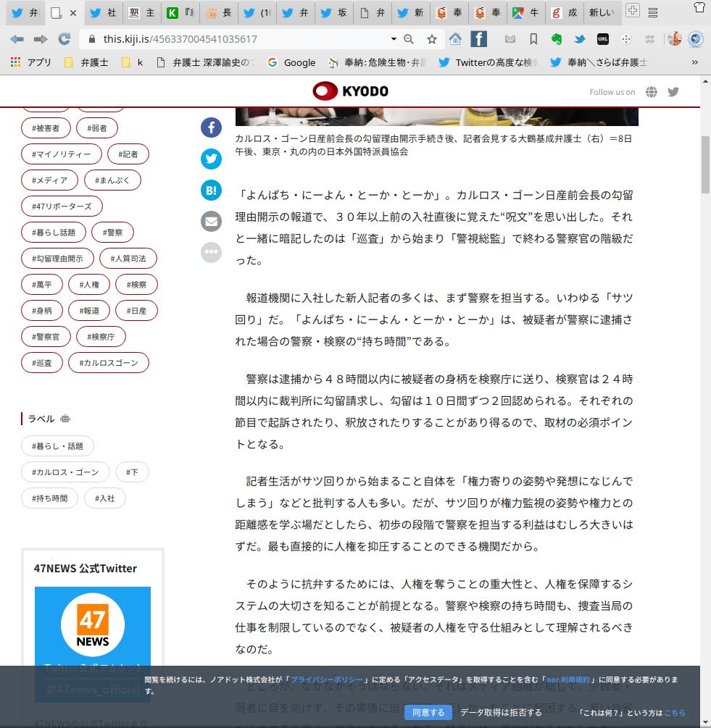This screenshot has height=728, width=711.
Task: Select the #日産 tag
Action: pyautogui.click(x=136, y=311)
